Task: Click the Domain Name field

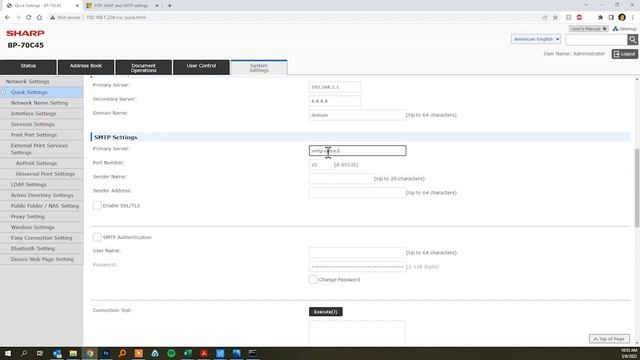Action: tap(357, 115)
